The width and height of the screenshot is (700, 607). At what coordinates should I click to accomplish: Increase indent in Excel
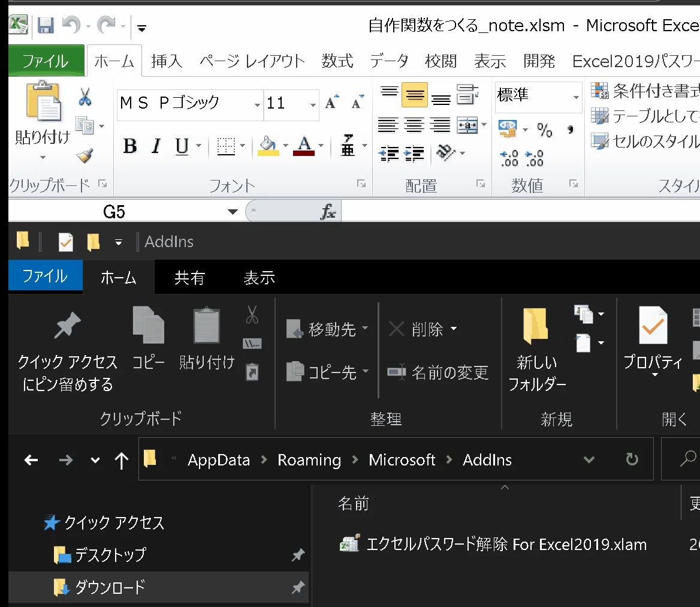tap(414, 154)
